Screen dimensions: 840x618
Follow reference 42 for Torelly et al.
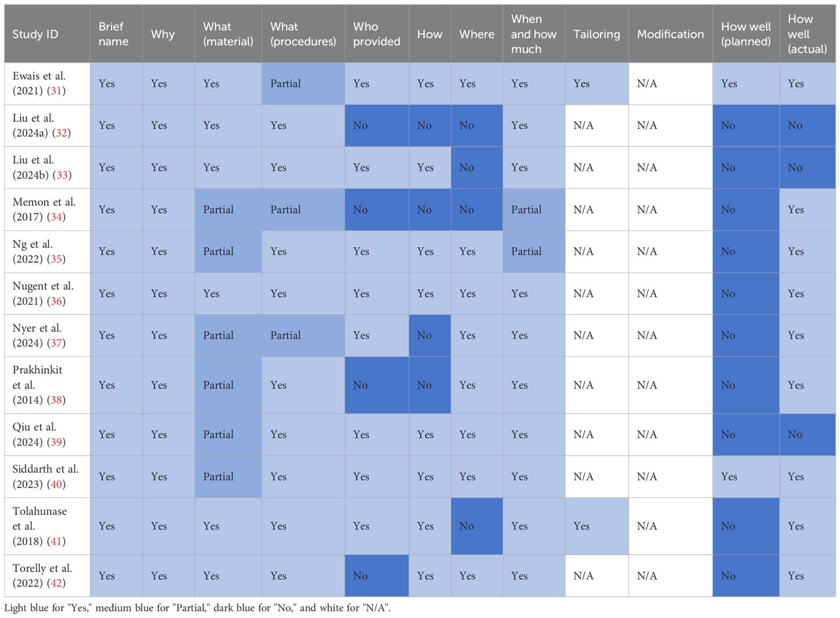point(56,583)
